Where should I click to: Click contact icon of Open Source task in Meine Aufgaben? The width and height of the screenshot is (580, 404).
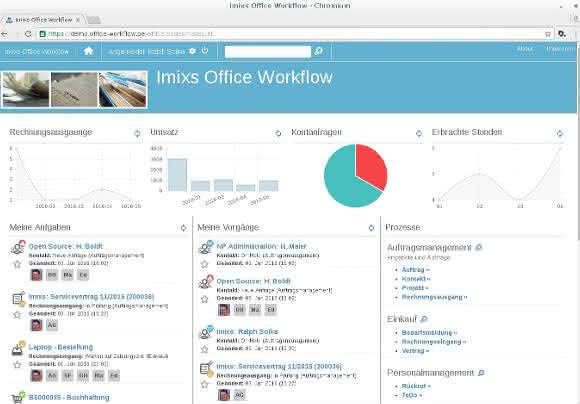coord(18,247)
